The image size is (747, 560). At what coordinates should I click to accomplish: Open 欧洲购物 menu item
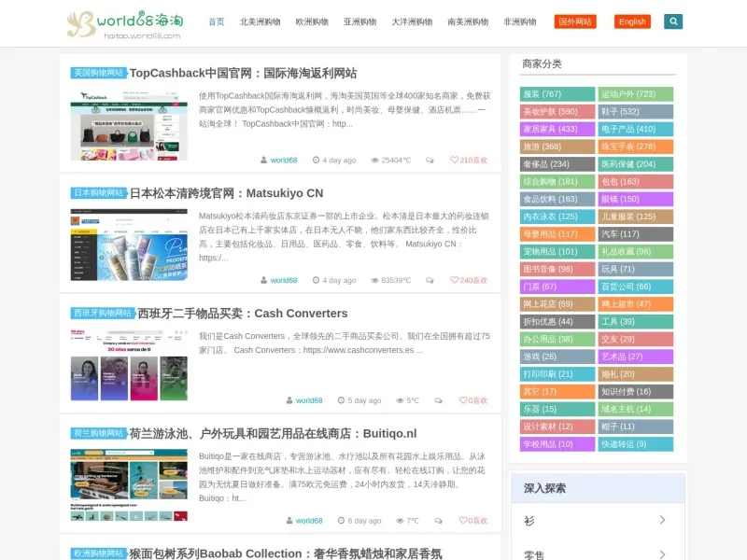coord(312,21)
